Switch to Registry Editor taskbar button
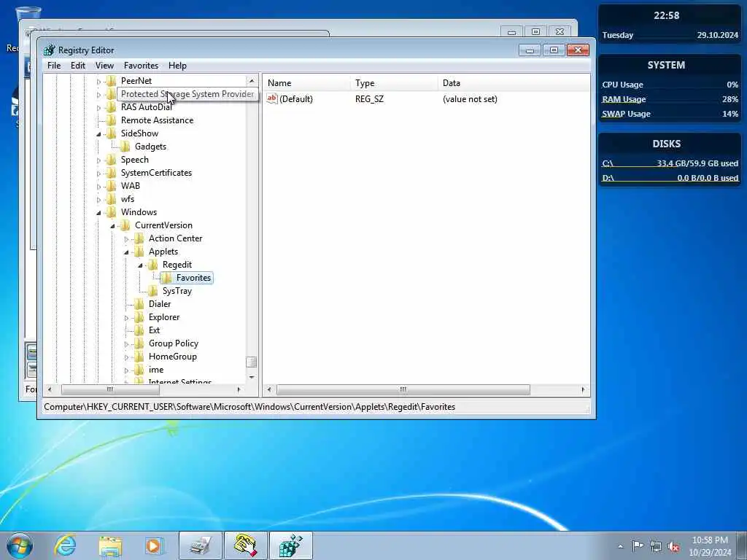 point(291,545)
